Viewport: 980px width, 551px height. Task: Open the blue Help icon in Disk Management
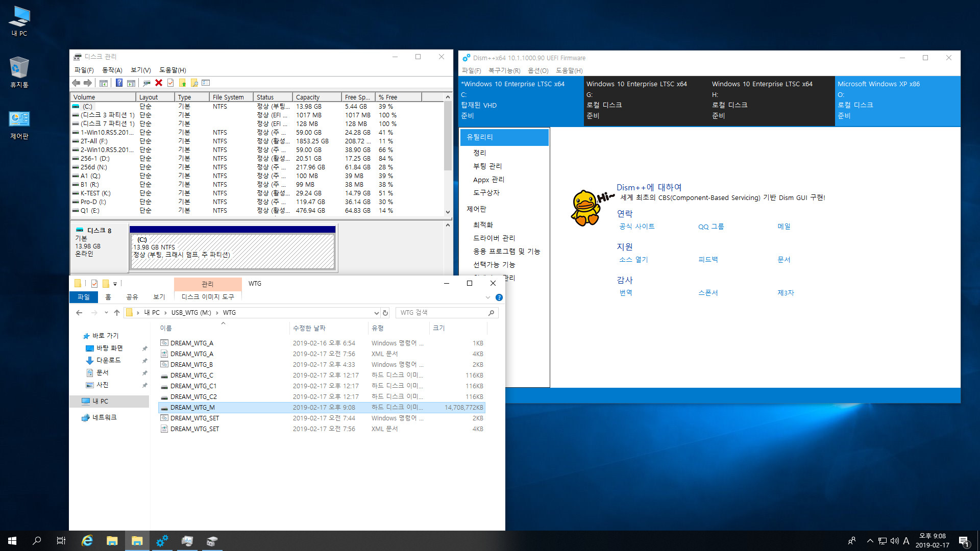(x=119, y=83)
